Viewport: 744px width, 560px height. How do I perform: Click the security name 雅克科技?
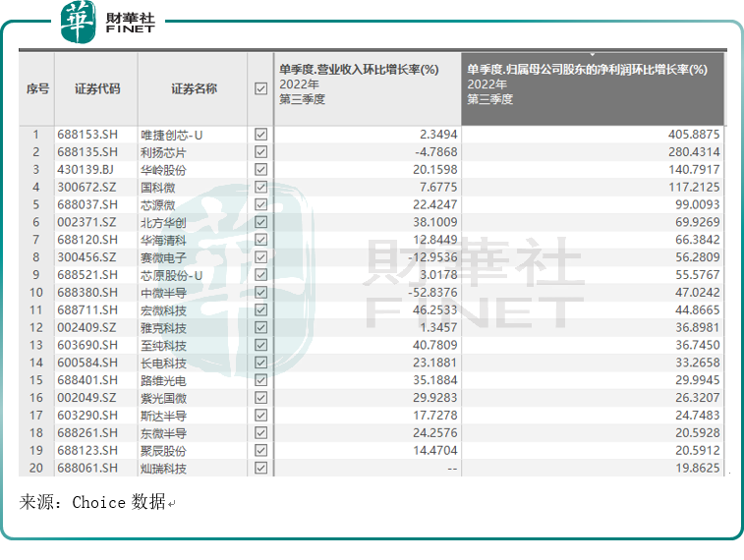(163, 328)
